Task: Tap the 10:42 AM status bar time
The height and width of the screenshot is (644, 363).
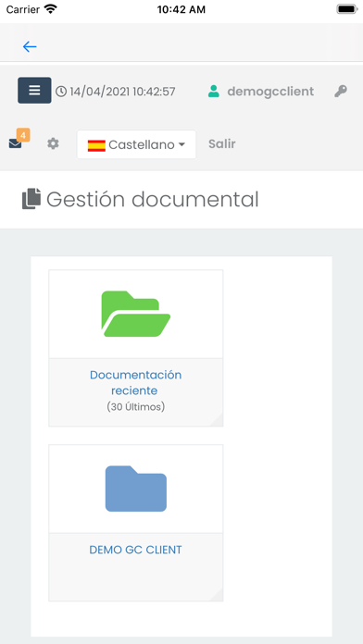Action: 181,9
